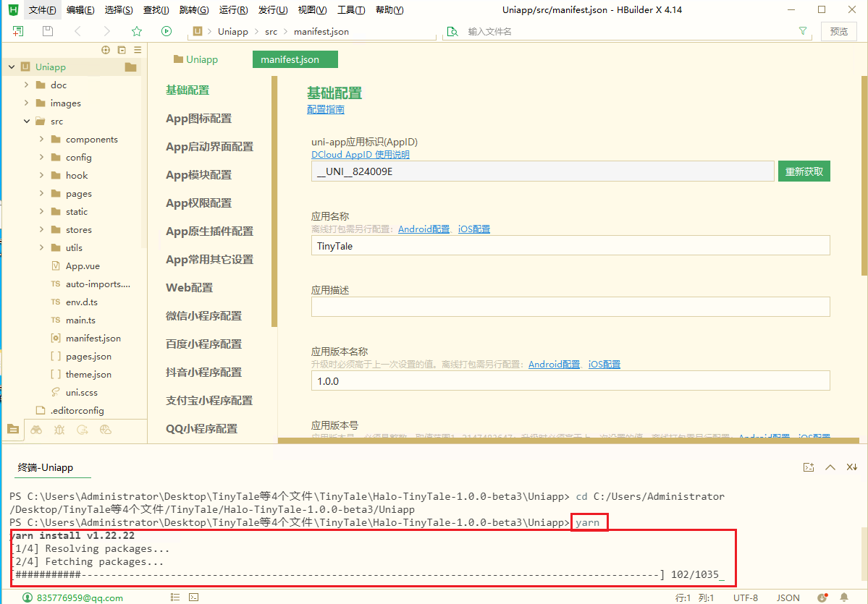Open the 文件(F) menu
The height and width of the screenshot is (604, 868).
click(42, 10)
